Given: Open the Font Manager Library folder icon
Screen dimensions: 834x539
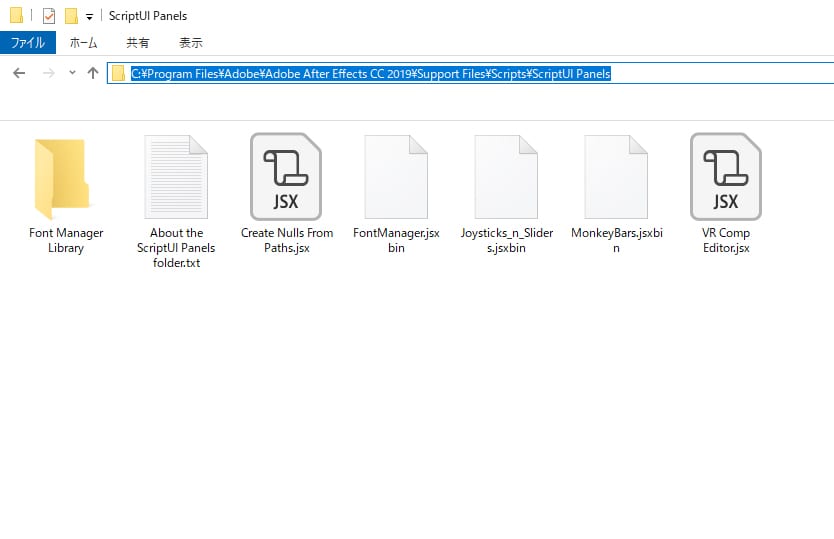Looking at the screenshot, I should (62, 178).
